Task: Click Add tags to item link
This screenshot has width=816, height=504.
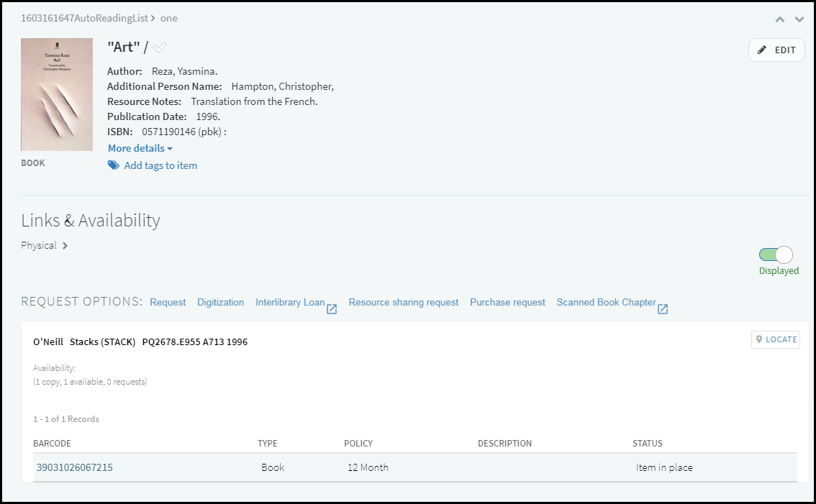Action: 160,165
